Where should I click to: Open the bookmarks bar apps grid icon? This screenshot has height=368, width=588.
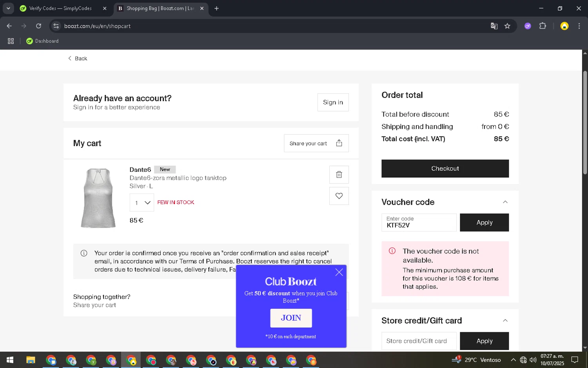click(x=11, y=41)
